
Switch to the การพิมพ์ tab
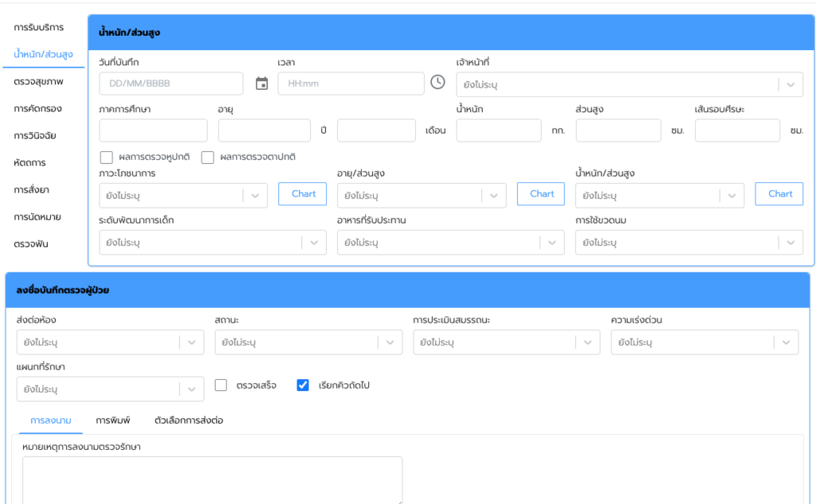click(113, 420)
